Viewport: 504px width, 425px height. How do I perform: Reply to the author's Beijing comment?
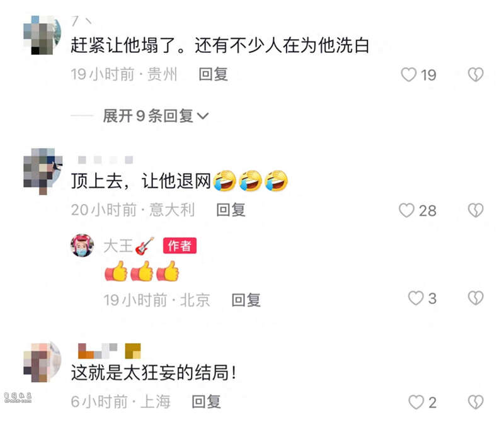click(246, 300)
